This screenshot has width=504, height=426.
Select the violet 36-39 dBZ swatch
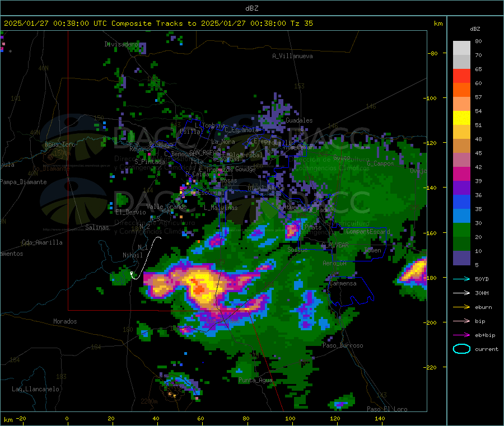(x=461, y=188)
